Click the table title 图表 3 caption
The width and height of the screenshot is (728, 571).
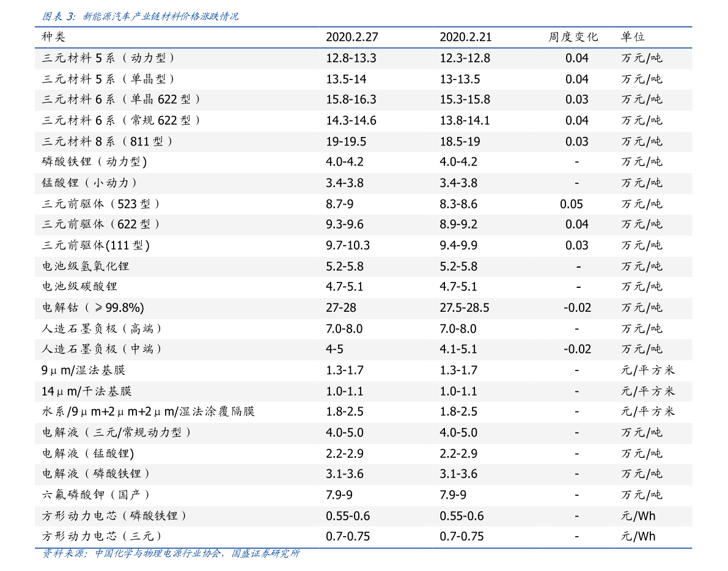click(140, 17)
